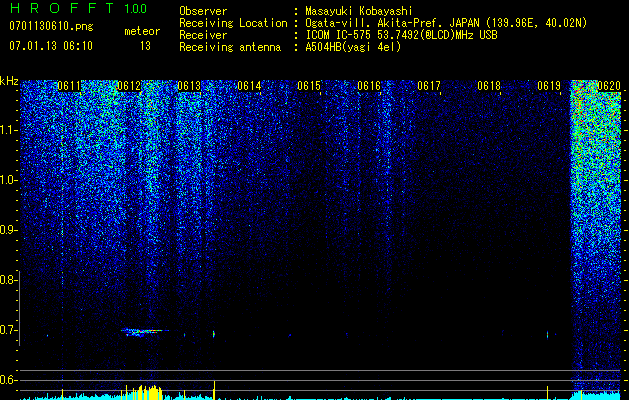Click the kHz axis unit label
Screen dimensions: 629x400
9,81
